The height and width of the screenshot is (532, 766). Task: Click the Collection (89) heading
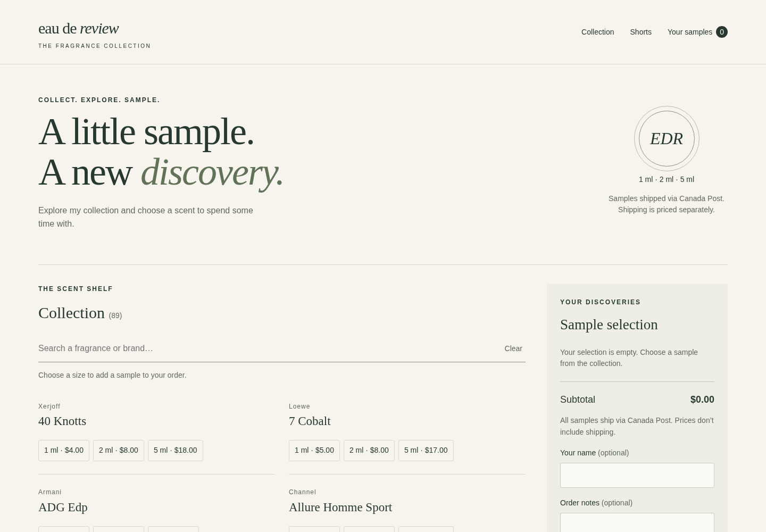point(80,313)
